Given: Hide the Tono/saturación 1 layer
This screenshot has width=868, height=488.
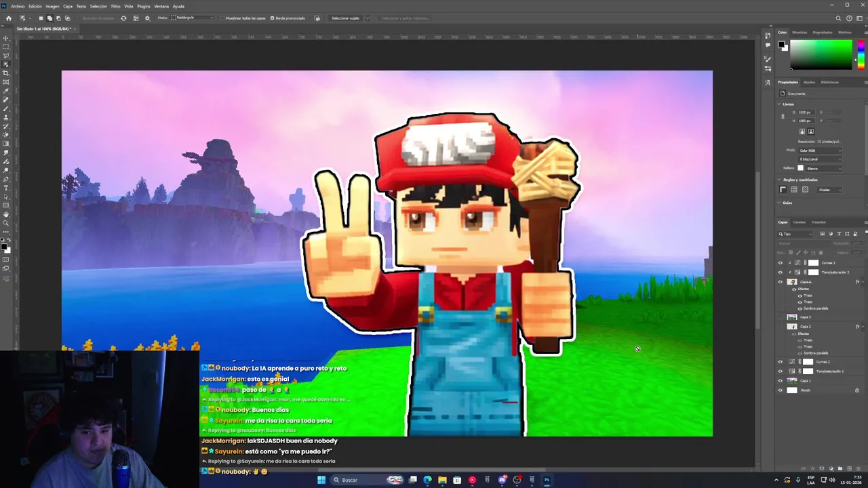Looking at the screenshot, I should point(780,371).
